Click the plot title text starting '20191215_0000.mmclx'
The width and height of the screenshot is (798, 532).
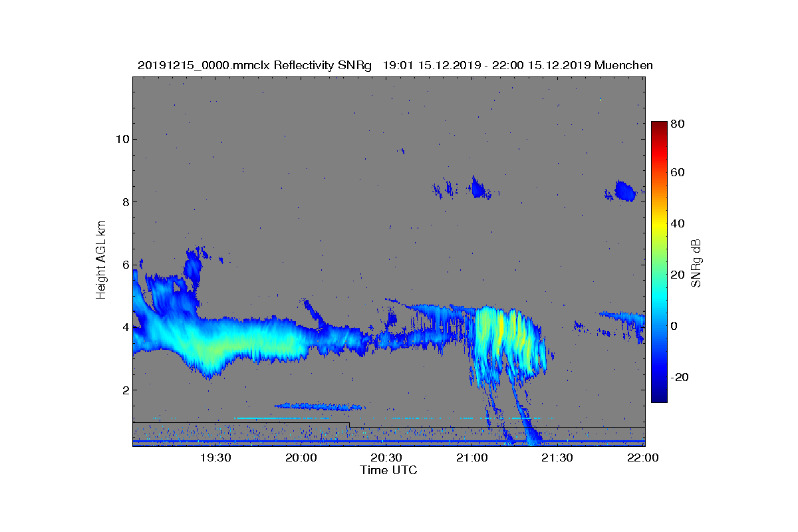coord(395,65)
